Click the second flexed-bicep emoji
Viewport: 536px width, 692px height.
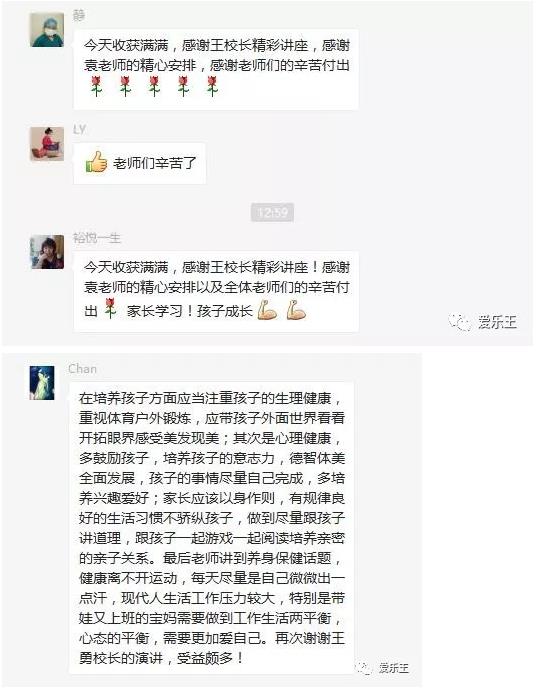(x=296, y=310)
